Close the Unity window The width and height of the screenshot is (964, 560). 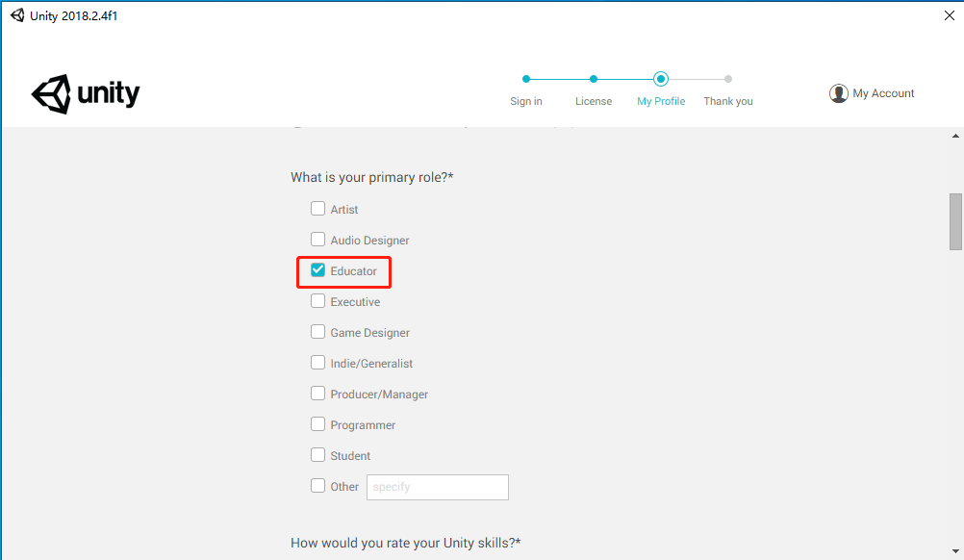coord(950,15)
